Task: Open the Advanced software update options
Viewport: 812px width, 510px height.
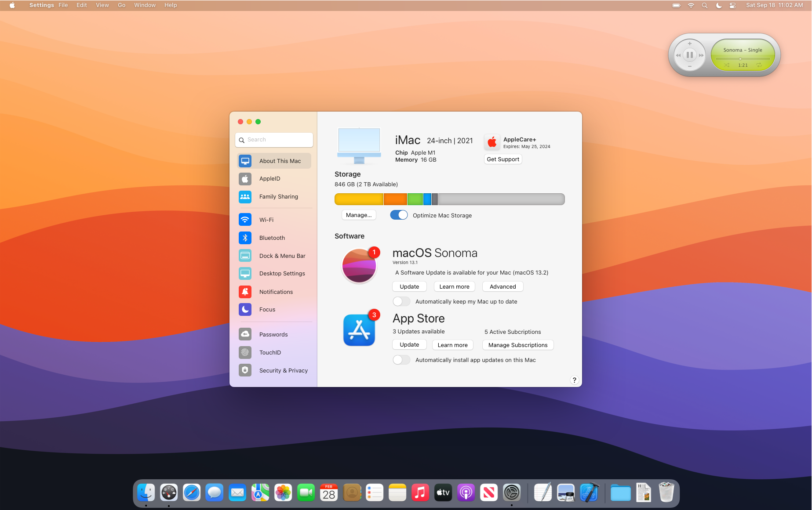Action: 503,286
